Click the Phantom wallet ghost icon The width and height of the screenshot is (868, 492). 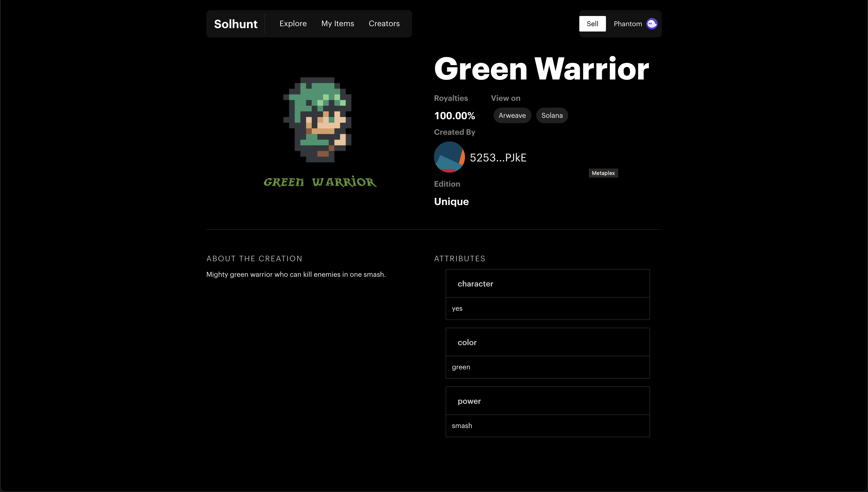(x=651, y=24)
